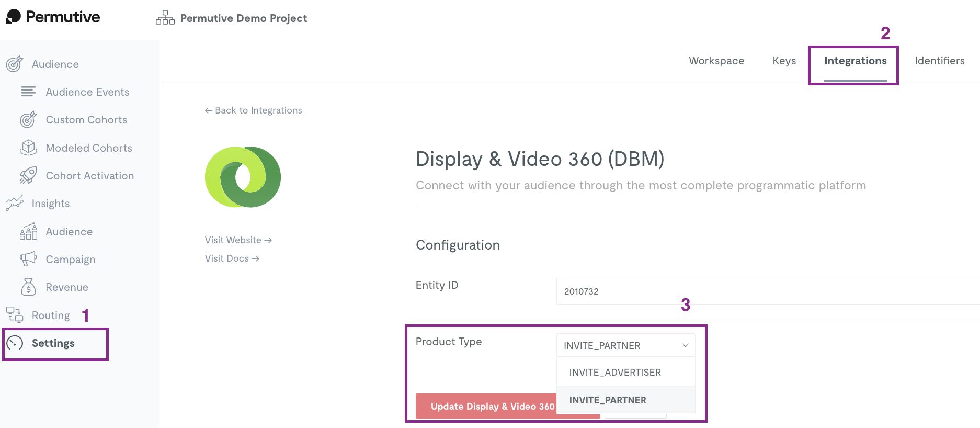The width and height of the screenshot is (980, 428).
Task: Choose INVITE_ADVERTISER option
Action: point(625,373)
